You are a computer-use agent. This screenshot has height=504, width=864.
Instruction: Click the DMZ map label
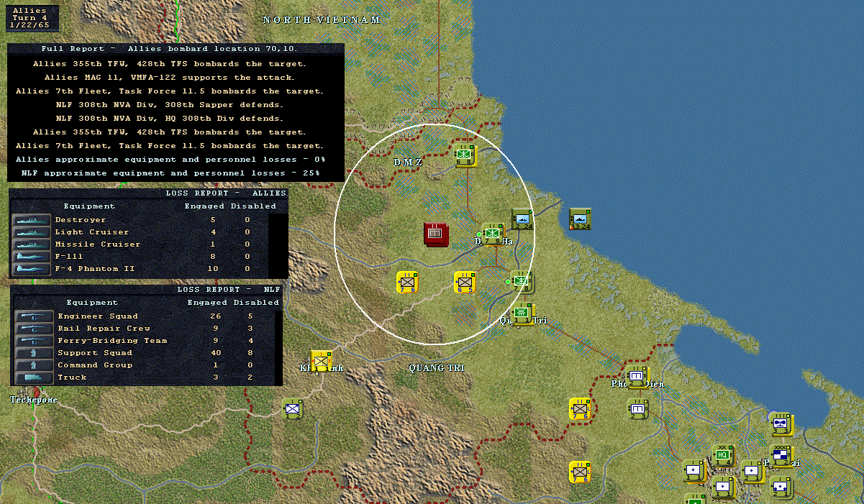(407, 162)
